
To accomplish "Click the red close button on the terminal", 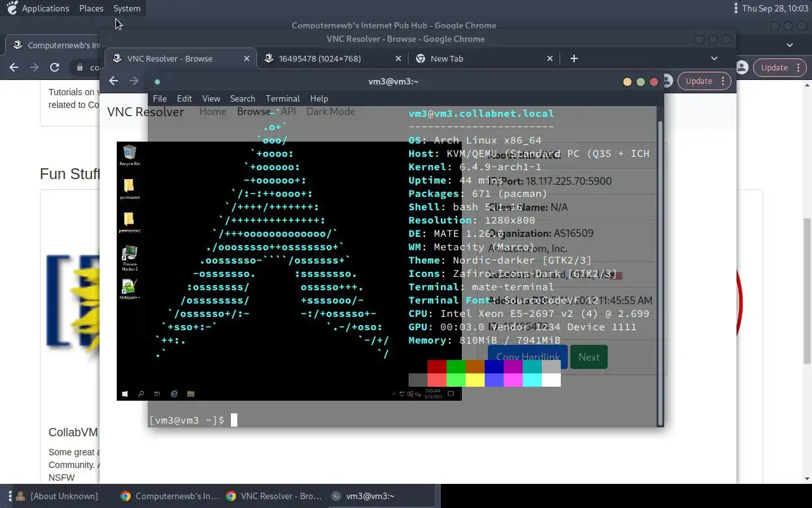I will 654,82.
